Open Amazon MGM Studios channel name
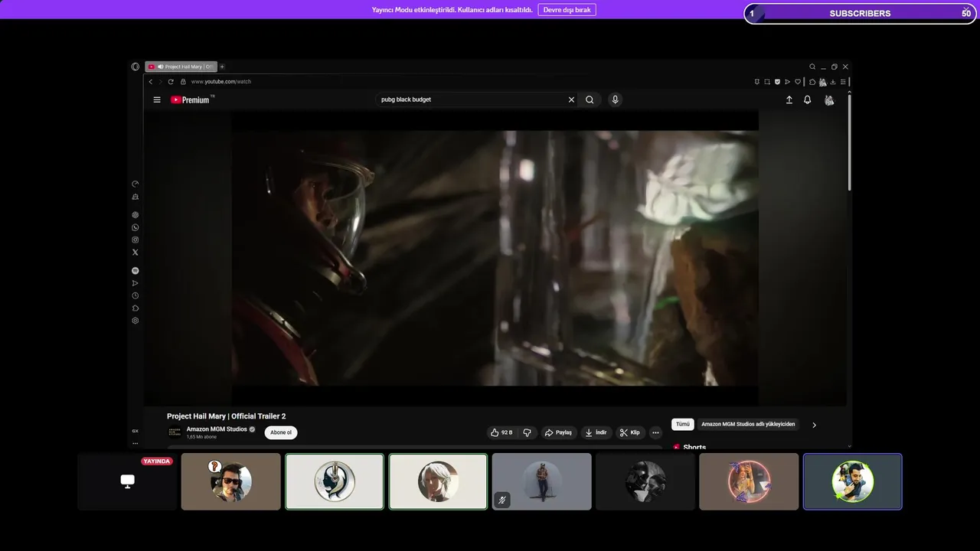This screenshot has height=551, width=980. [217, 429]
